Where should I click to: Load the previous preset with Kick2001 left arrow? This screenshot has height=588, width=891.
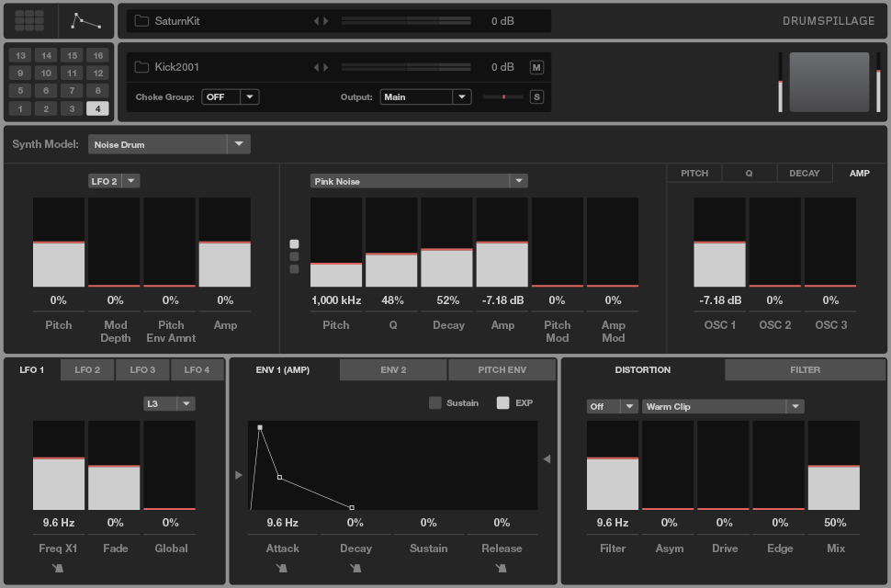317,67
